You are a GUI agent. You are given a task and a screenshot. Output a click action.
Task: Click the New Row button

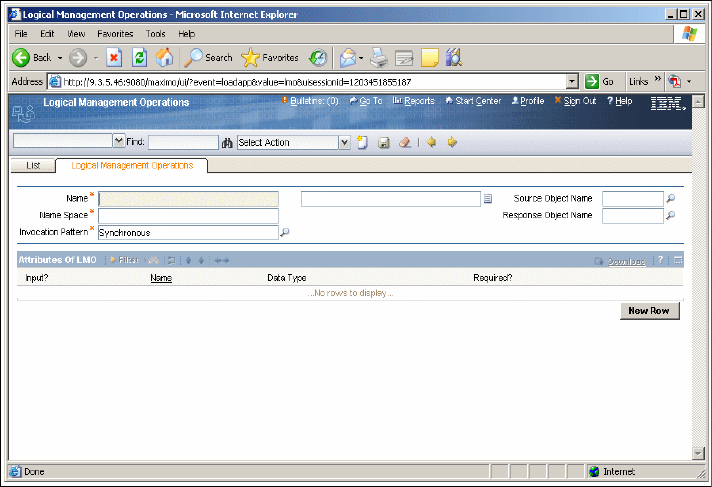pos(649,311)
